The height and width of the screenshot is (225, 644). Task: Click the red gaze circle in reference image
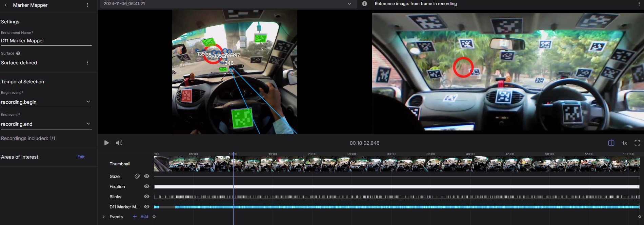[x=463, y=67]
